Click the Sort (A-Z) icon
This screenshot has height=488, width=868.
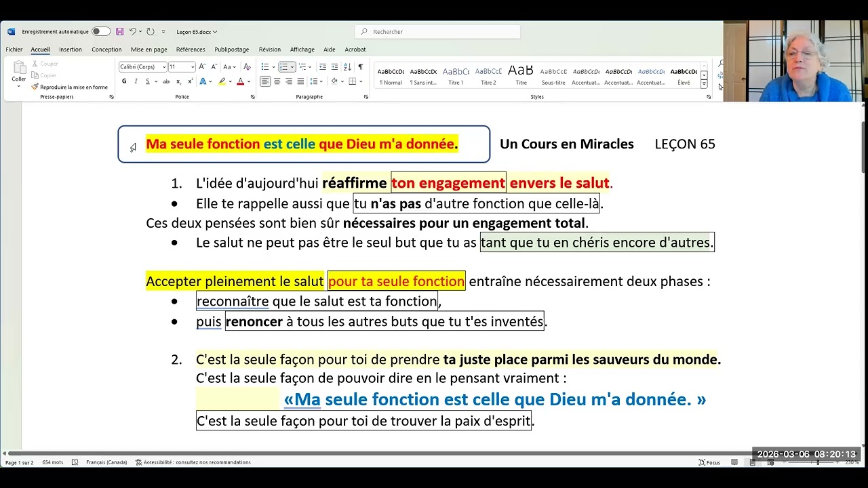pos(348,66)
